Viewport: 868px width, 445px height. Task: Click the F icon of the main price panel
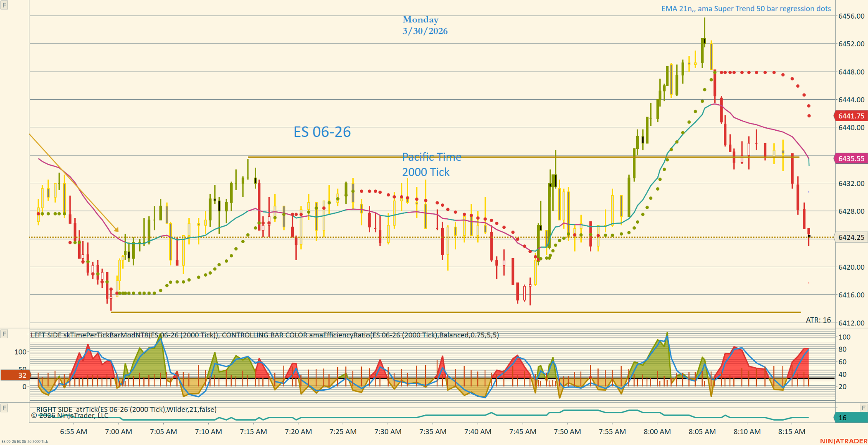[x=4, y=5]
